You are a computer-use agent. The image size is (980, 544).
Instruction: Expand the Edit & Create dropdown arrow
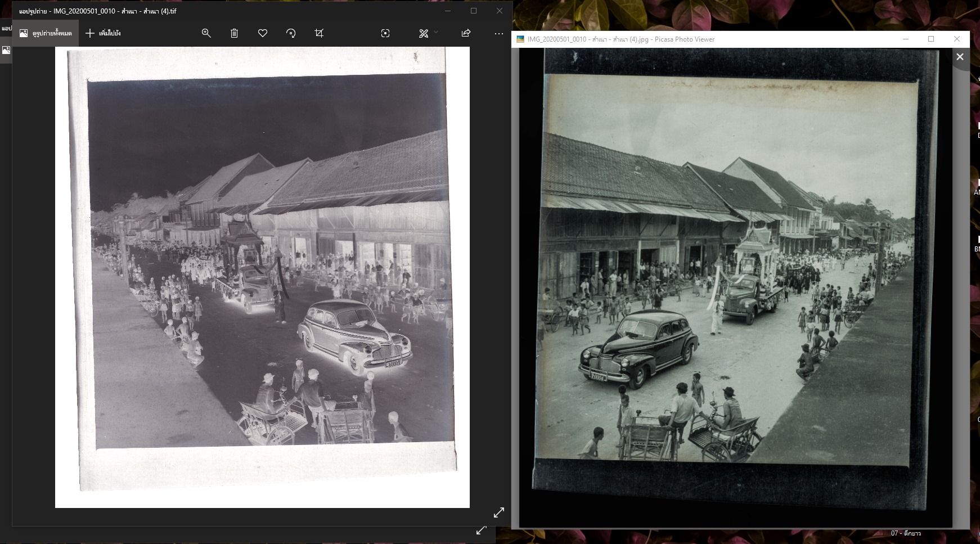(436, 32)
